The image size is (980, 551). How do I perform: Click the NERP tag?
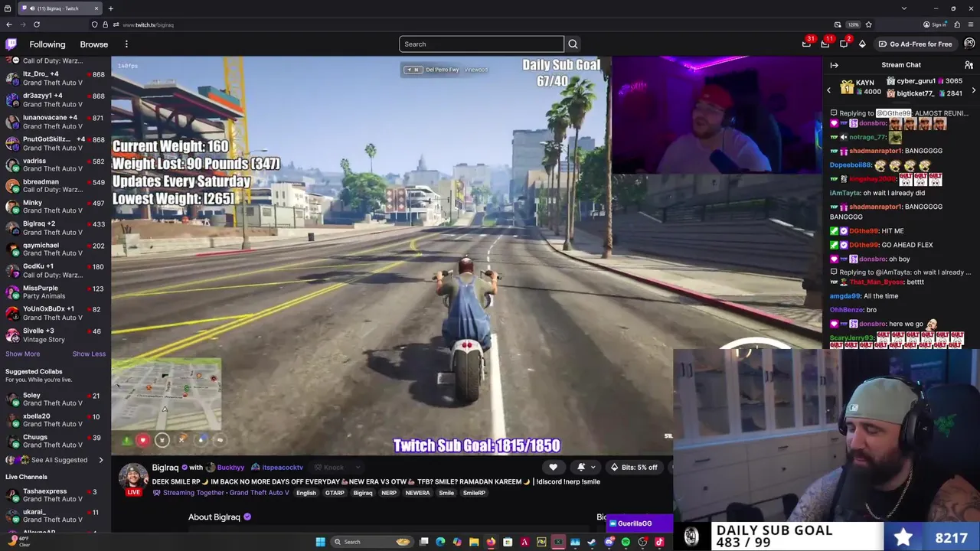[389, 493]
